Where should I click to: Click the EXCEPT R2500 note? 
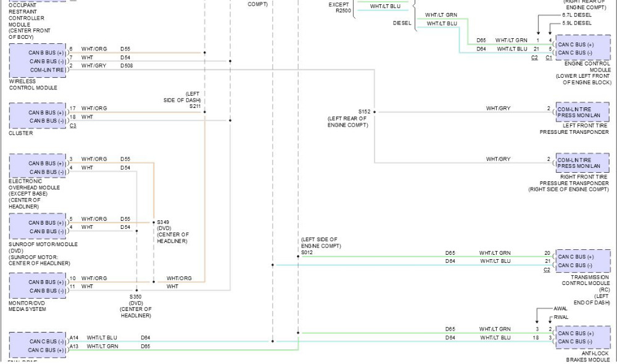click(x=339, y=7)
